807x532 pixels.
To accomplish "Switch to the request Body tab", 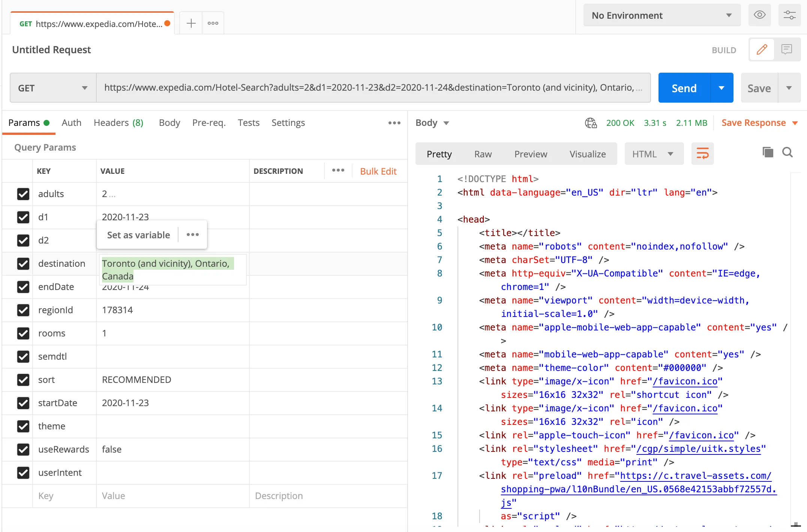I will click(x=169, y=123).
